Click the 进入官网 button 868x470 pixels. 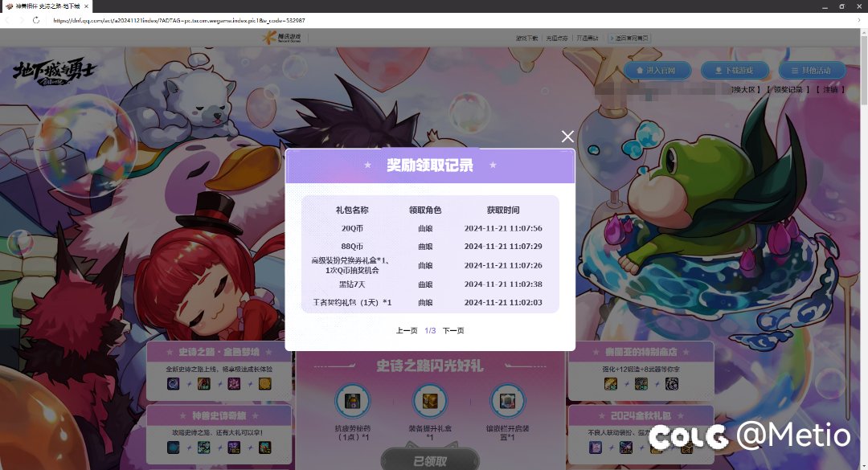click(x=657, y=71)
